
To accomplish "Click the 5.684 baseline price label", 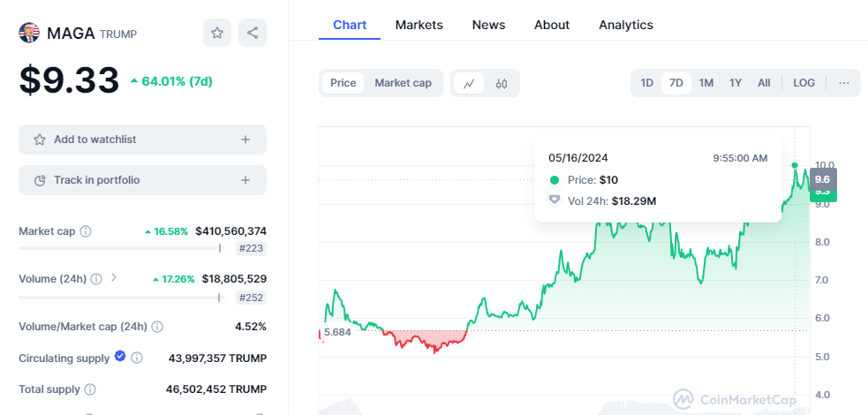I will [337, 333].
